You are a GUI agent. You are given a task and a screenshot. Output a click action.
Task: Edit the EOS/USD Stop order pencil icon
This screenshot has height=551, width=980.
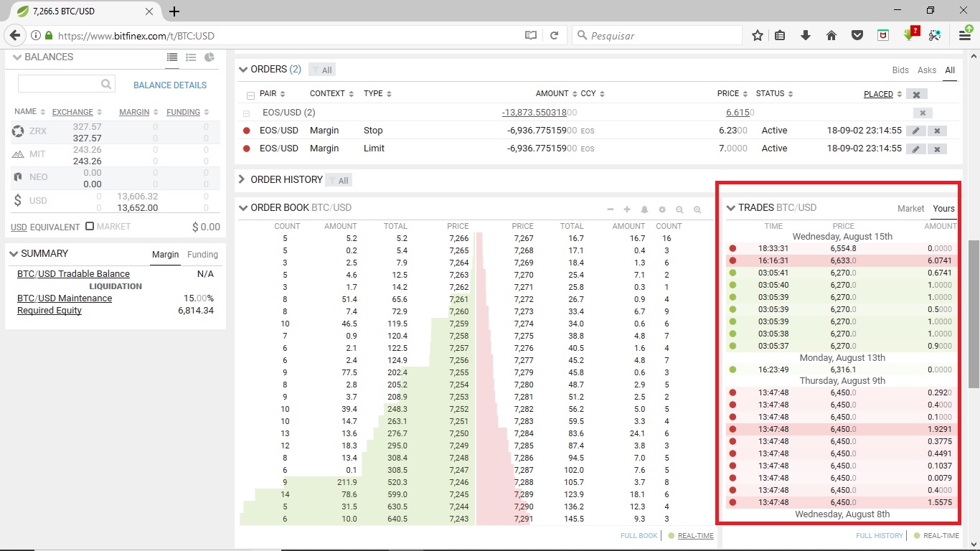(915, 131)
